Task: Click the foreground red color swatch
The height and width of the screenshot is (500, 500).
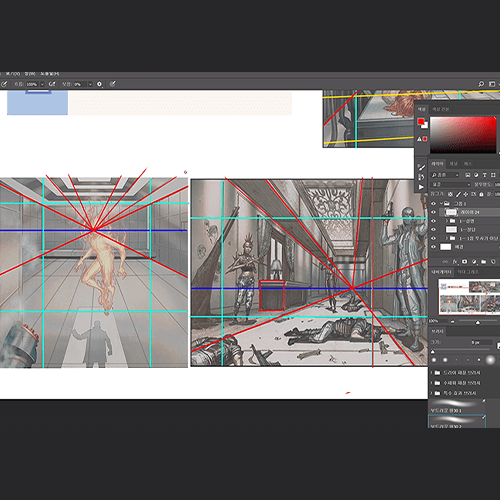Action: [421, 122]
